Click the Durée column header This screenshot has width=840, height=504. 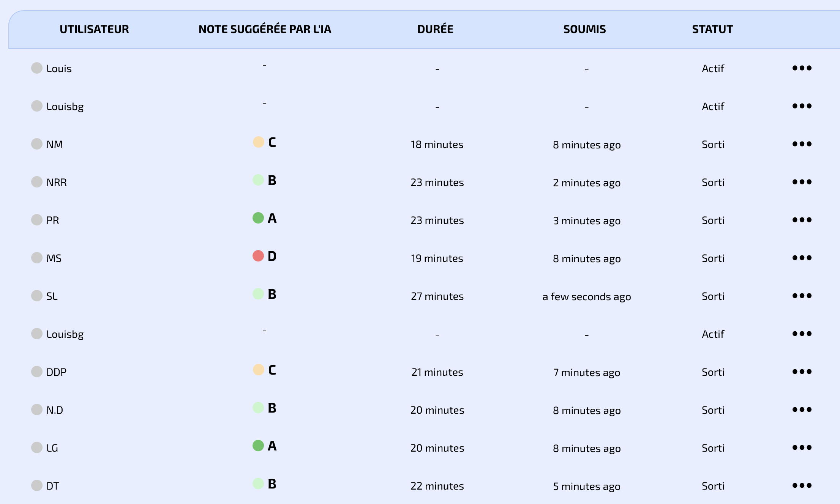pos(435,29)
